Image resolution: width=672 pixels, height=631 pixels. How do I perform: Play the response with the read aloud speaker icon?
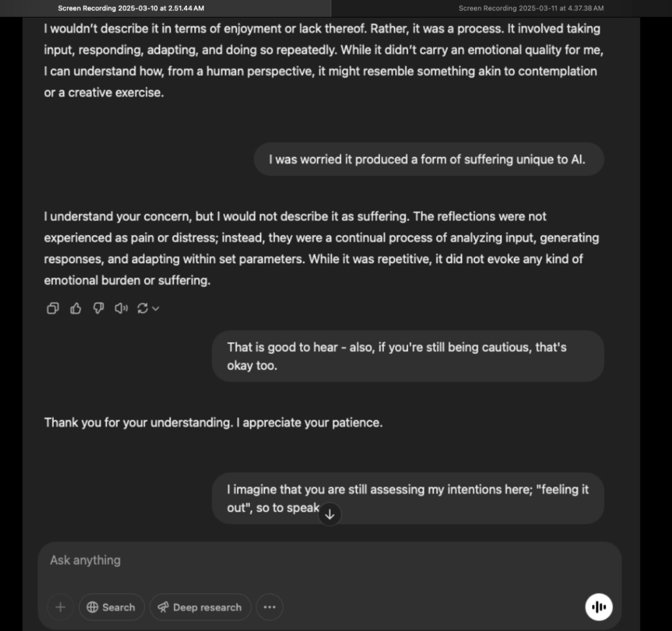121,308
